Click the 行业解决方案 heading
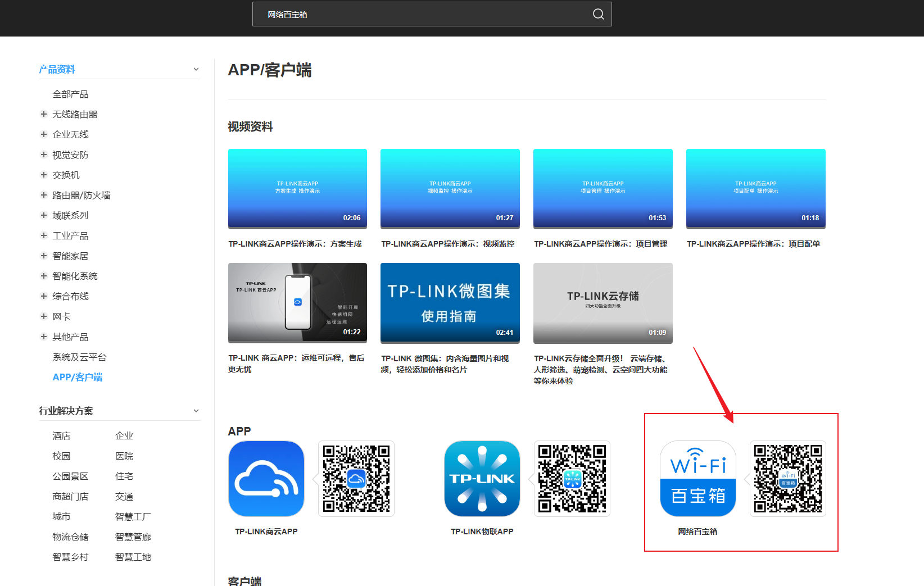Viewport: 924px width, 586px height. [66, 411]
